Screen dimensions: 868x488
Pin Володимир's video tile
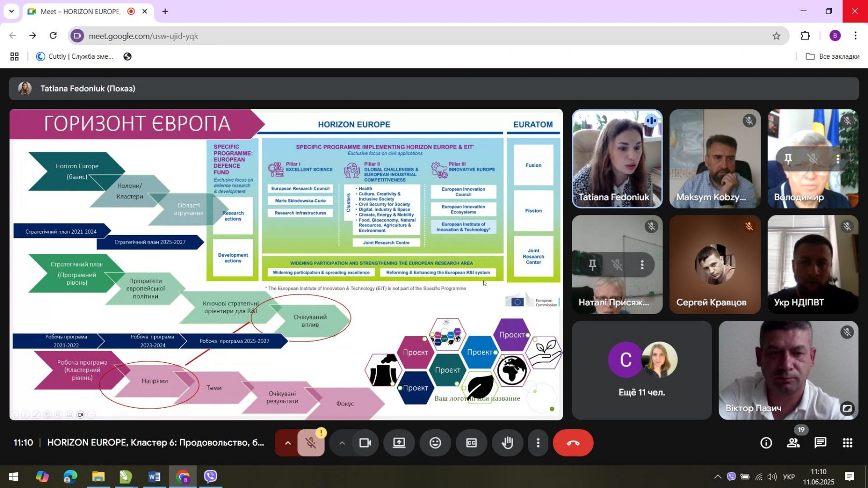788,159
